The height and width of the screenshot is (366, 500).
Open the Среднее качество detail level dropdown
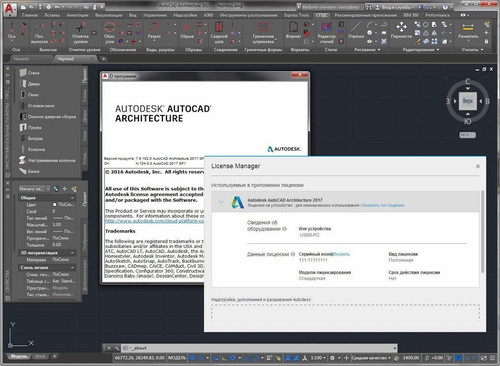371,358
